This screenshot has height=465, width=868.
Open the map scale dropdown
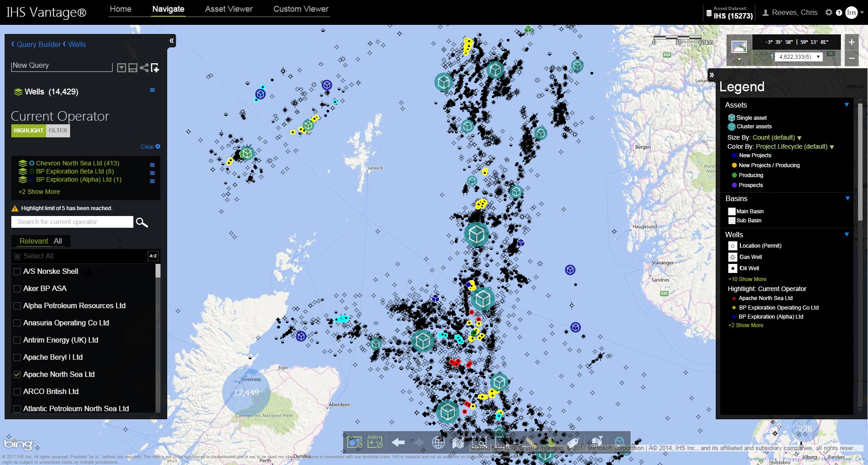[x=798, y=57]
